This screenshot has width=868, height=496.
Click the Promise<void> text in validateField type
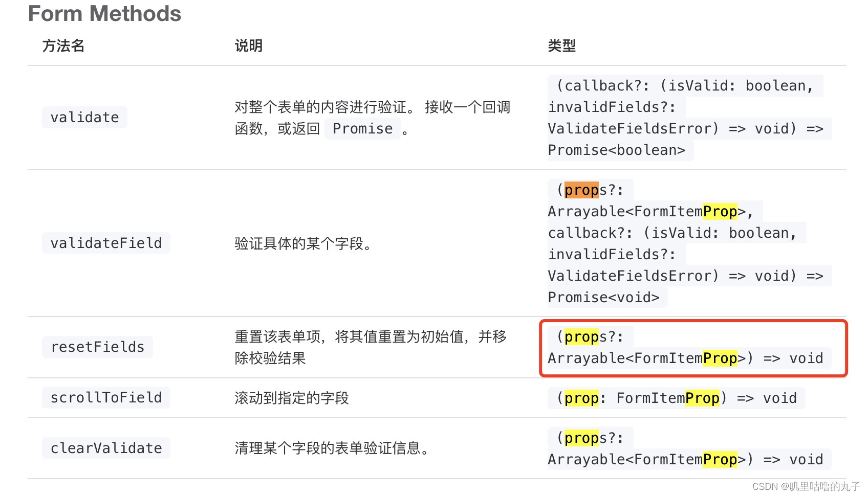pyautogui.click(x=604, y=298)
